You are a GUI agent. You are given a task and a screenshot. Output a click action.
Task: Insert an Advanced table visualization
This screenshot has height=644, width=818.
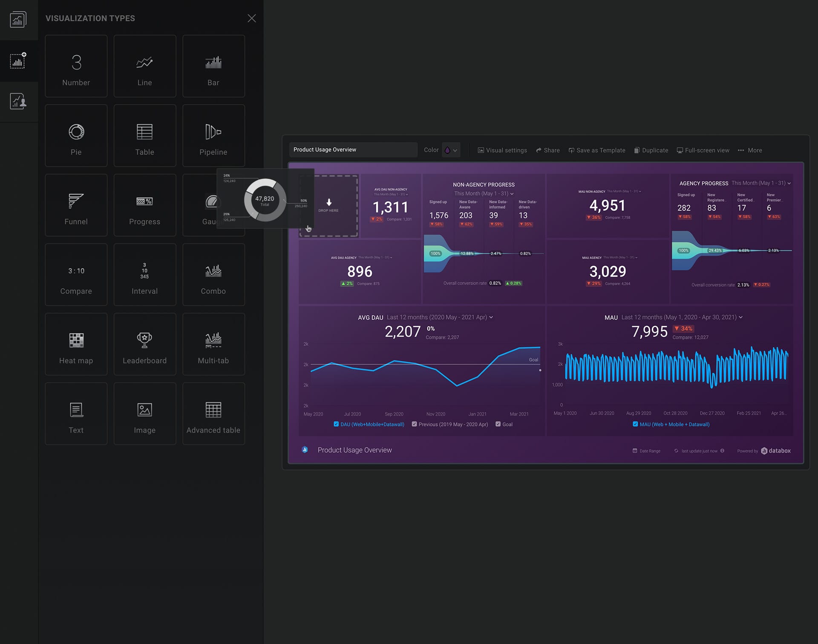(213, 414)
